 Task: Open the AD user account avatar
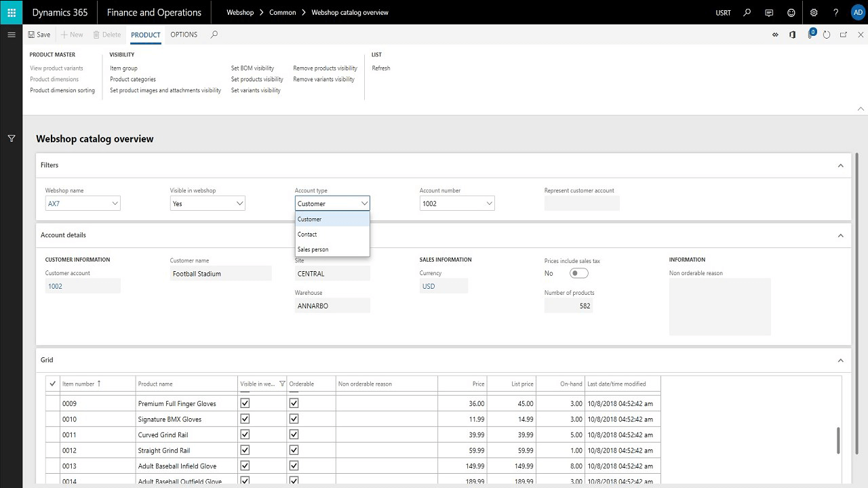858,12
